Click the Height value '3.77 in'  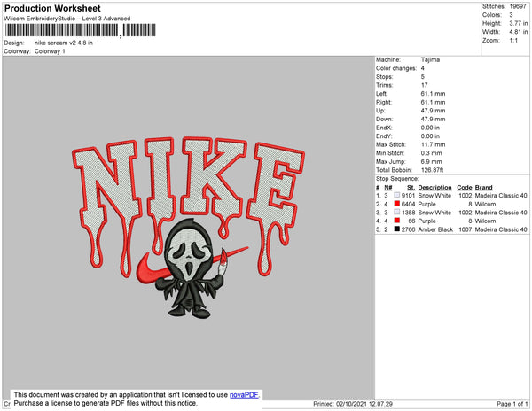point(519,23)
